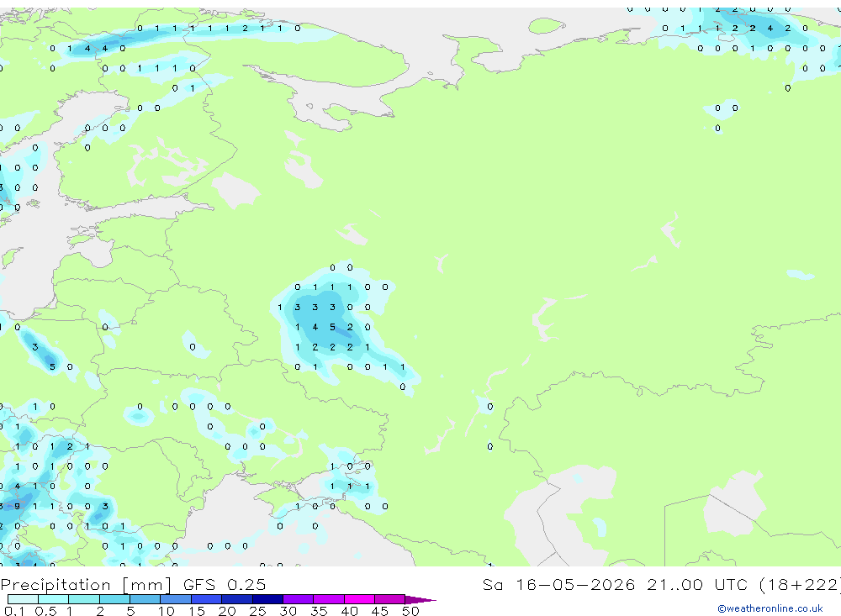Click the '0.1' legend scale label

pos(14,611)
